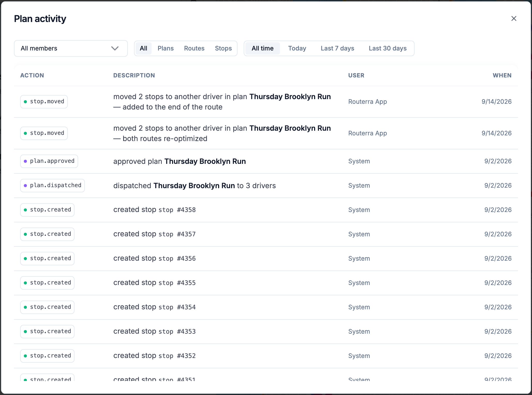Click stop.created badge in #4358 row
The height and width of the screenshot is (395, 532).
[x=47, y=210]
